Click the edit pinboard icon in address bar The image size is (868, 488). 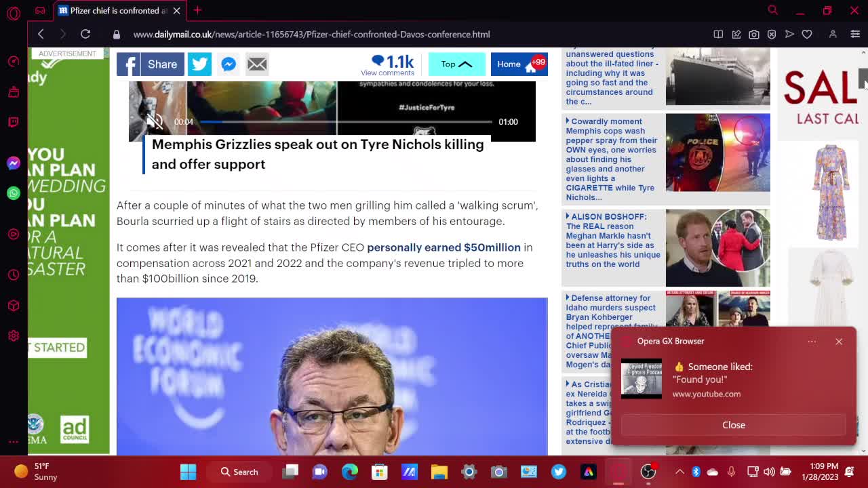pos(736,34)
